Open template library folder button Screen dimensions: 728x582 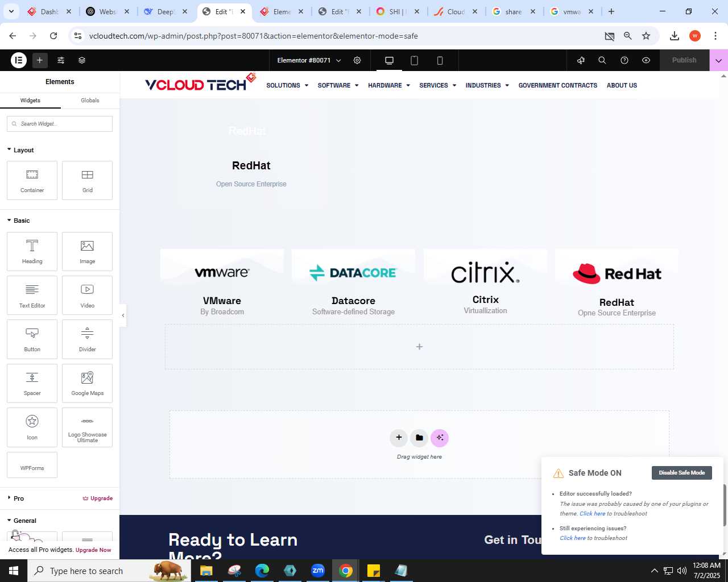[x=419, y=438]
